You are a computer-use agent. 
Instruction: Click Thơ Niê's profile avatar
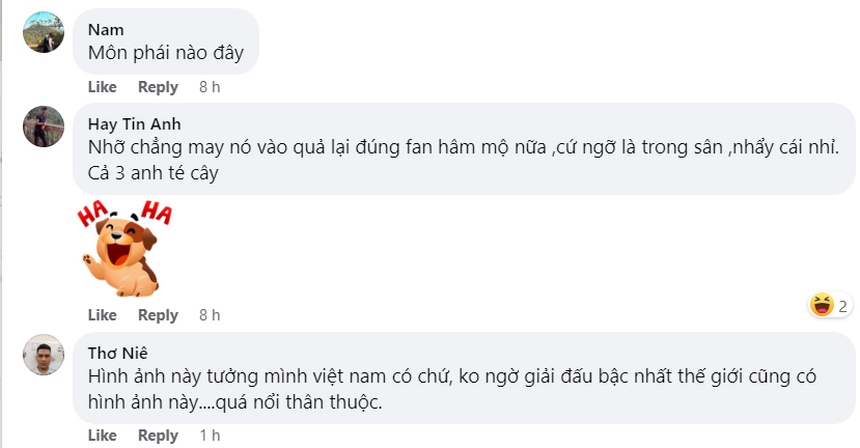(43, 354)
